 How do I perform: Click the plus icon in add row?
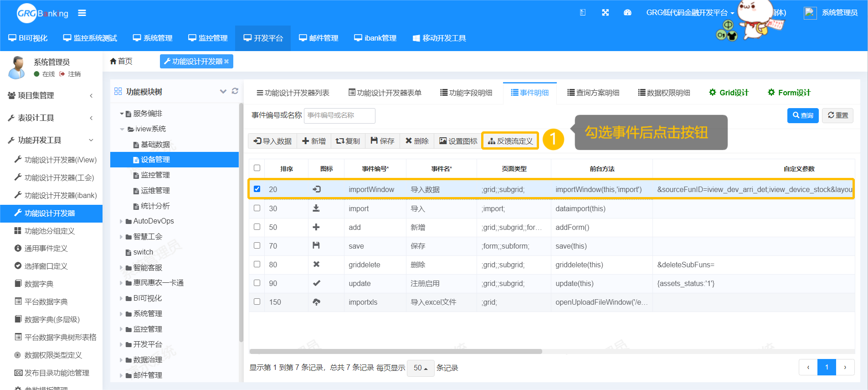pyautogui.click(x=316, y=227)
